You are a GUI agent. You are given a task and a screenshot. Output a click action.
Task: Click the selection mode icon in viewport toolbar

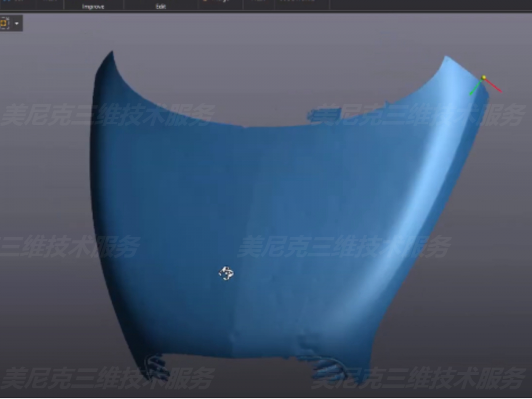click(5, 23)
